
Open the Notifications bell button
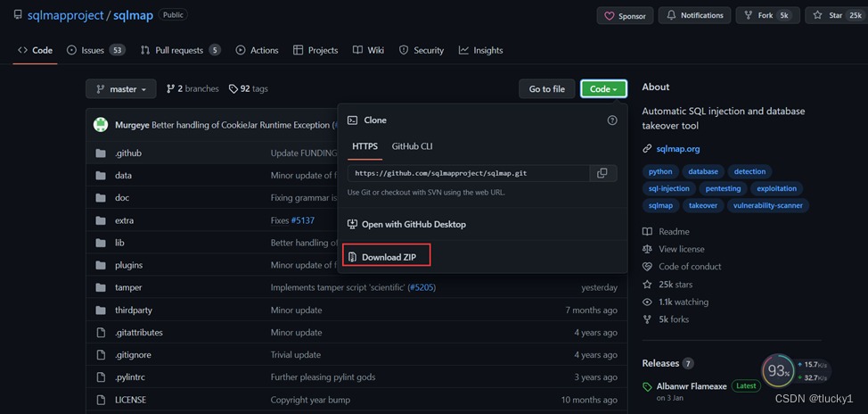point(695,15)
